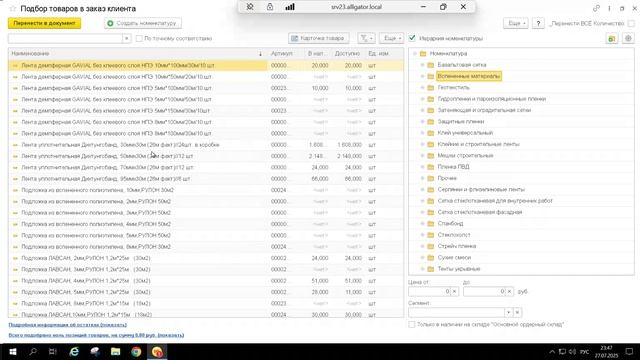This screenshot has width=640, height=360.
Task: Open the notification center icon
Action: click(629, 351)
